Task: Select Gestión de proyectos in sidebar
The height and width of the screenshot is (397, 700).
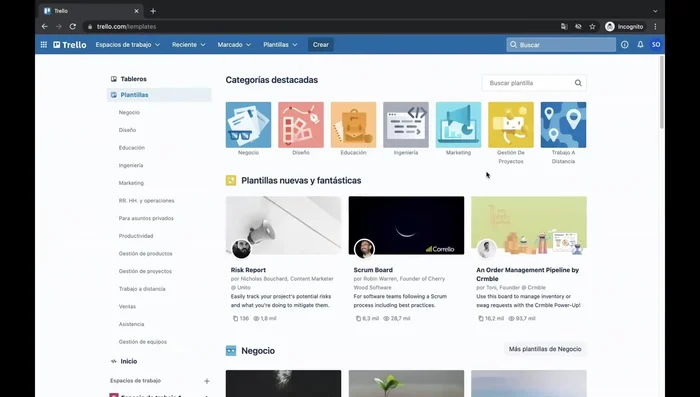Action: 145,271
